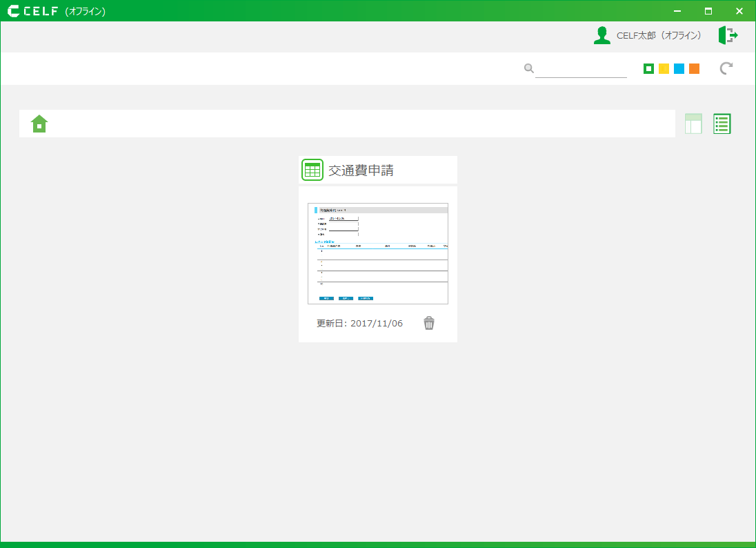Viewport: 756px width, 548px height.
Task: Select the yellow color filter square
Action: pyautogui.click(x=664, y=69)
